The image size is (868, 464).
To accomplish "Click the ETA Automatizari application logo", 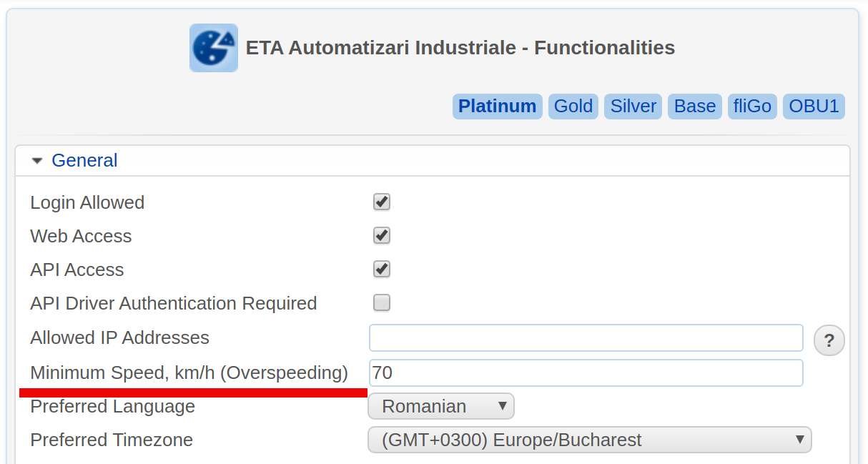I will [x=213, y=48].
